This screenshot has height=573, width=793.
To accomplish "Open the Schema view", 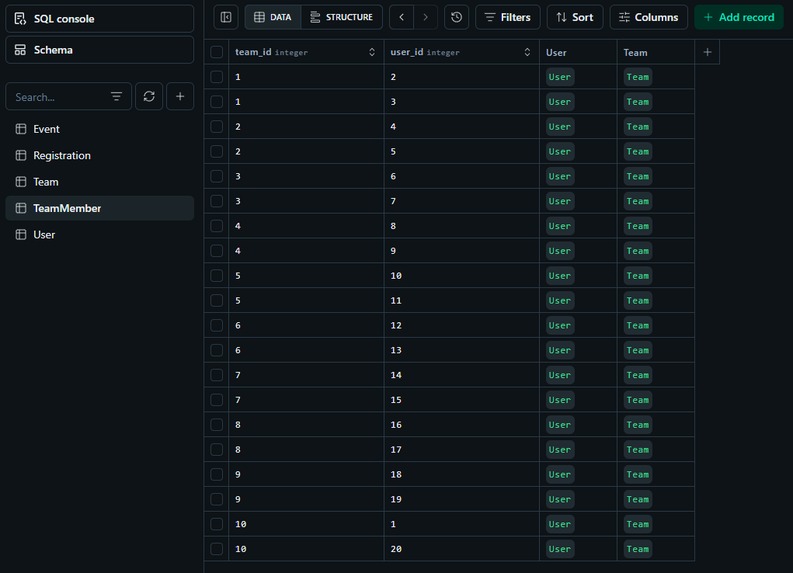I will pyautogui.click(x=100, y=50).
